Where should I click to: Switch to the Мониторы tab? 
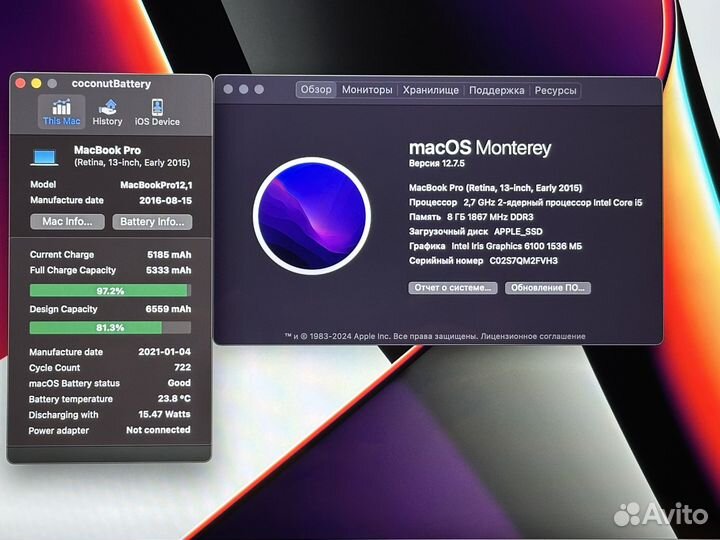(367, 90)
